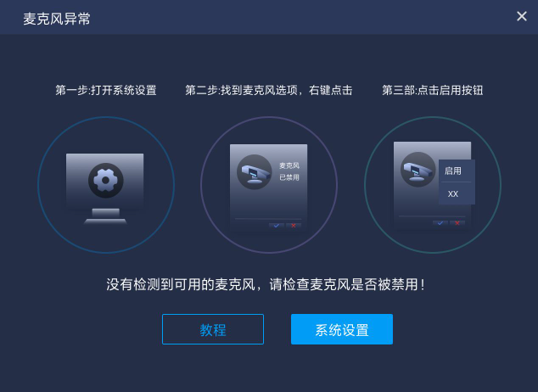Close the 麦克风异常 dialog

click(x=522, y=16)
